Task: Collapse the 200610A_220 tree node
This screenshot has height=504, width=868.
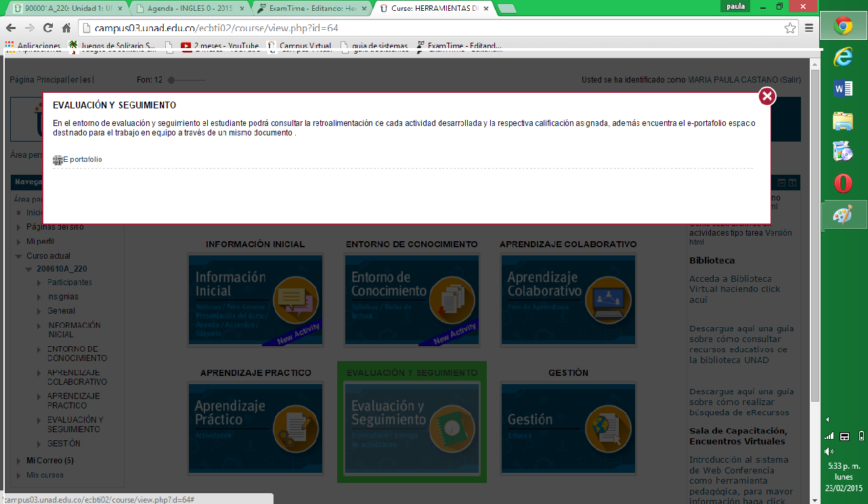Action: [29, 269]
